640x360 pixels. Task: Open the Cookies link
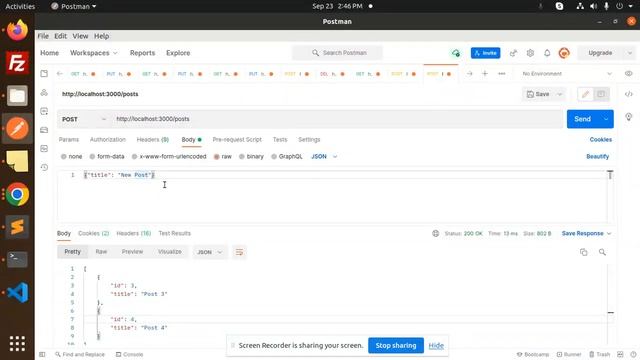point(600,140)
